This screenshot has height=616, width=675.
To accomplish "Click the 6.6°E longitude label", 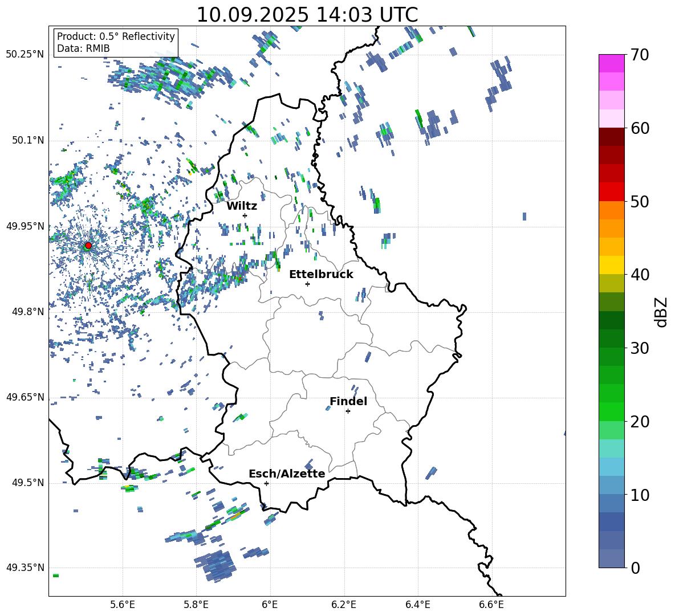I will coord(491,605).
